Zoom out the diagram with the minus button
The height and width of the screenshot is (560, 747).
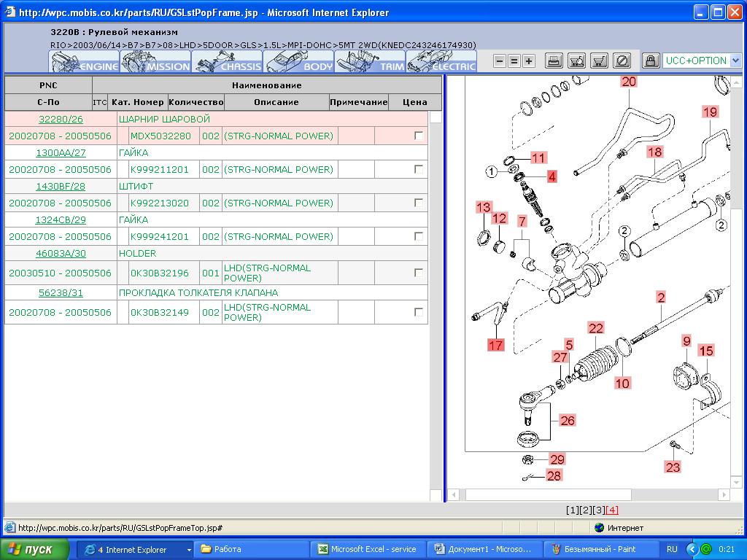tap(500, 61)
